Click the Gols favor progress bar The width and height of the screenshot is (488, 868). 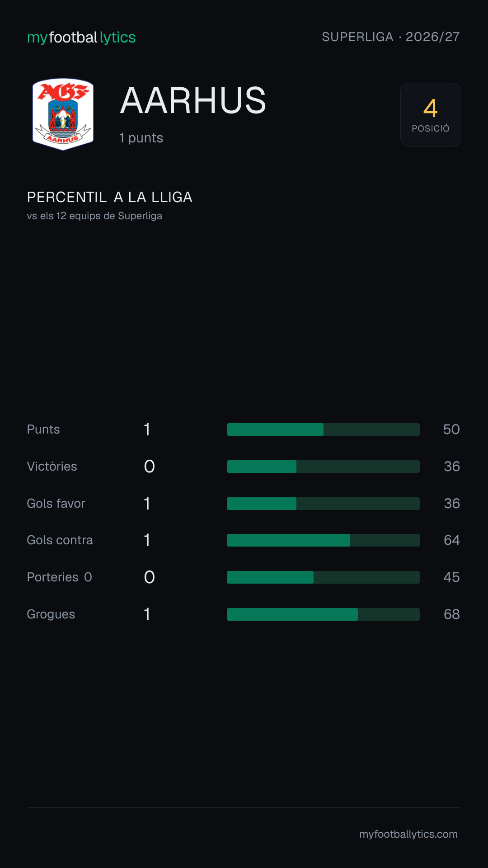click(323, 504)
